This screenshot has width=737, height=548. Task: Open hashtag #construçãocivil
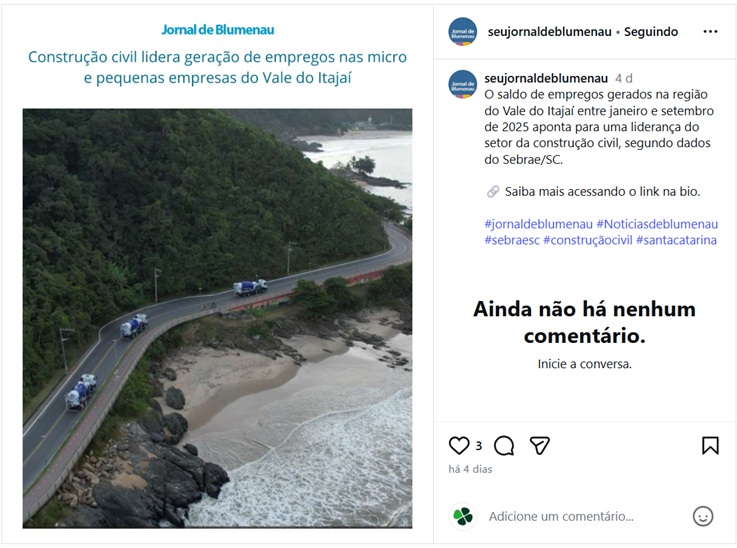pos(588,240)
